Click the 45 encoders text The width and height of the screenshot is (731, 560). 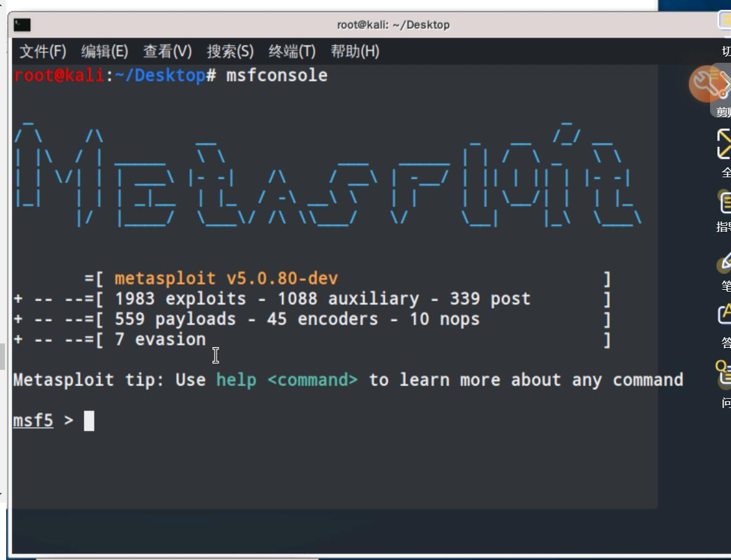click(323, 319)
